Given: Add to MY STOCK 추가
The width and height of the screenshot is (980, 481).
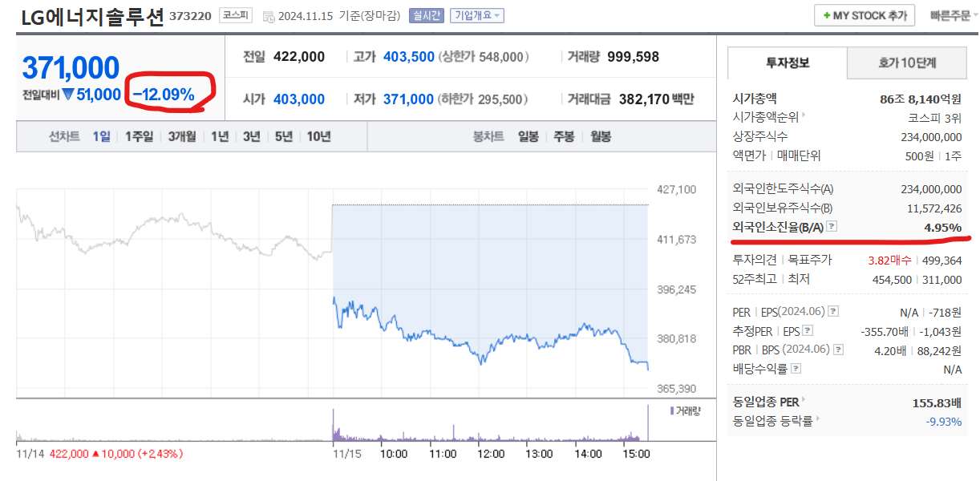Looking at the screenshot, I should (x=865, y=15).
